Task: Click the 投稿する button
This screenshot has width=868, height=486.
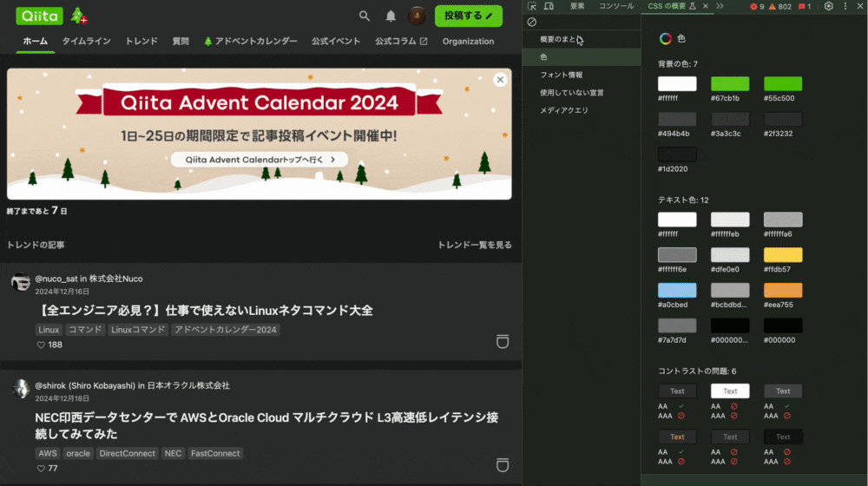Action: [469, 16]
